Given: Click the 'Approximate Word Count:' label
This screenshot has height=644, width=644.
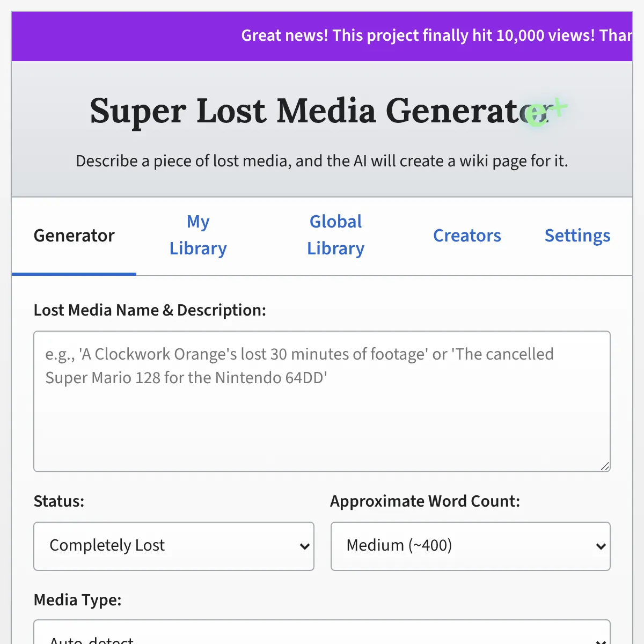Looking at the screenshot, I should (x=425, y=501).
